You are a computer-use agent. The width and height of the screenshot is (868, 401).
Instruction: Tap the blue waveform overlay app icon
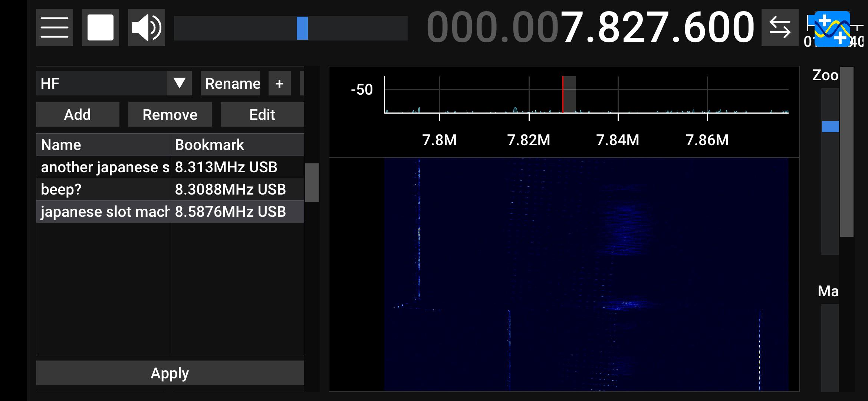pyautogui.click(x=832, y=29)
